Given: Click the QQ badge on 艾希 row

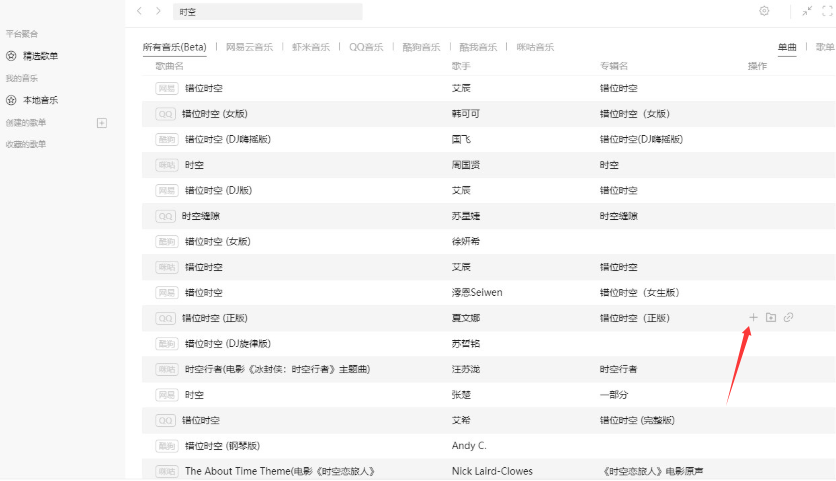Looking at the screenshot, I should click(x=165, y=420).
